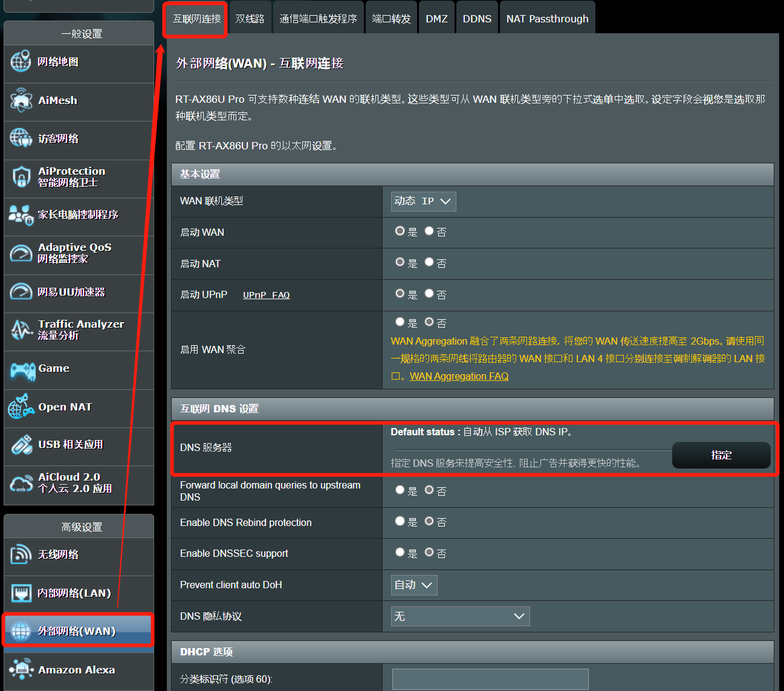784x691 pixels.
Task: Switch to DDNS tab
Action: coord(477,19)
